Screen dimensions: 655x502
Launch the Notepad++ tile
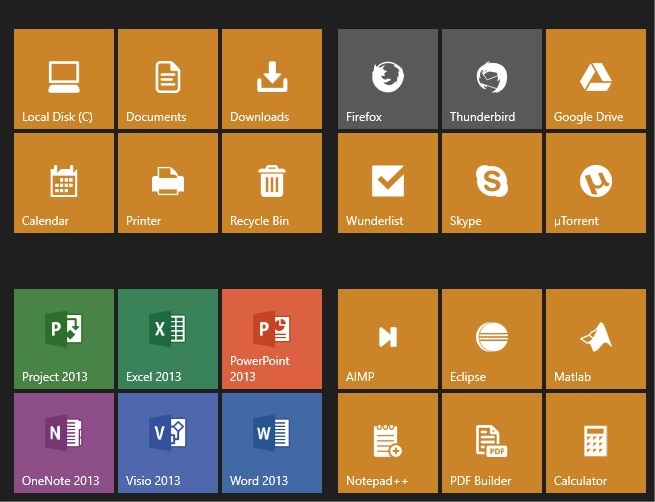pos(388,443)
